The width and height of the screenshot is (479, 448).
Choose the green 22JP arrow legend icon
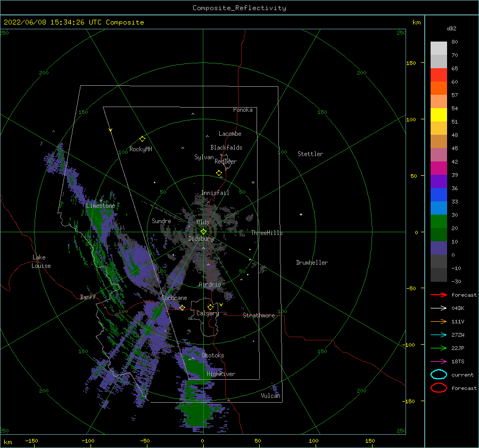coord(439,348)
